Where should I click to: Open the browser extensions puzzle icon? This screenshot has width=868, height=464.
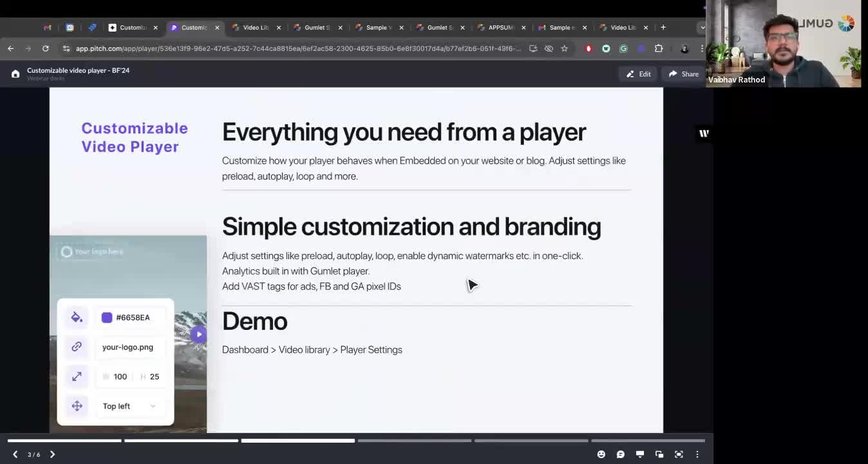pyautogui.click(x=659, y=48)
